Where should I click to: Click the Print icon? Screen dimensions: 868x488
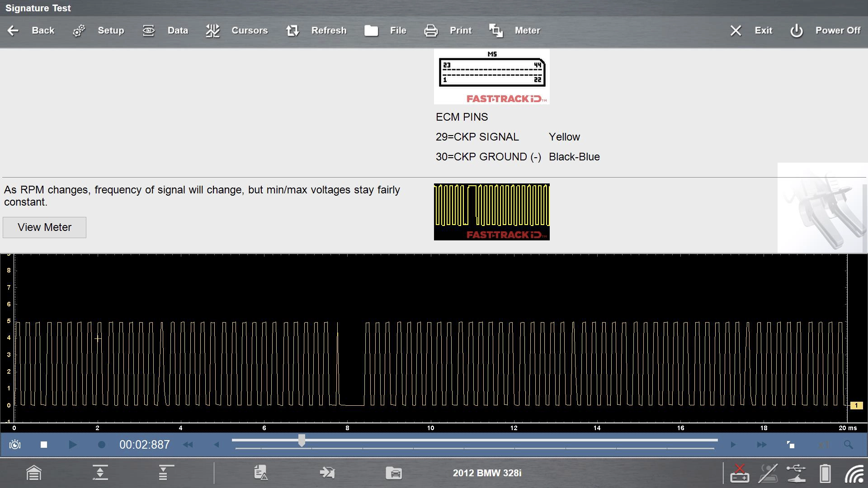coord(431,31)
